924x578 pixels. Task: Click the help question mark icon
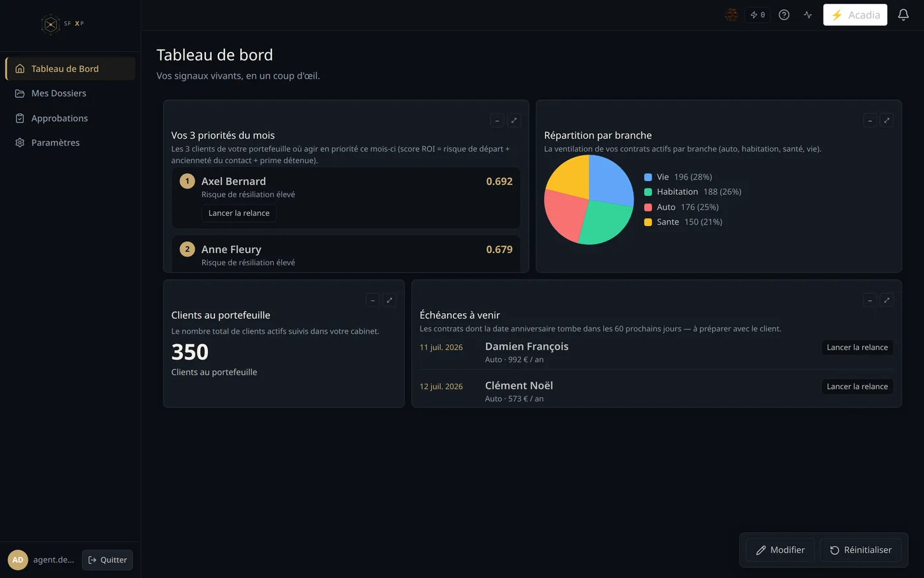tap(784, 15)
